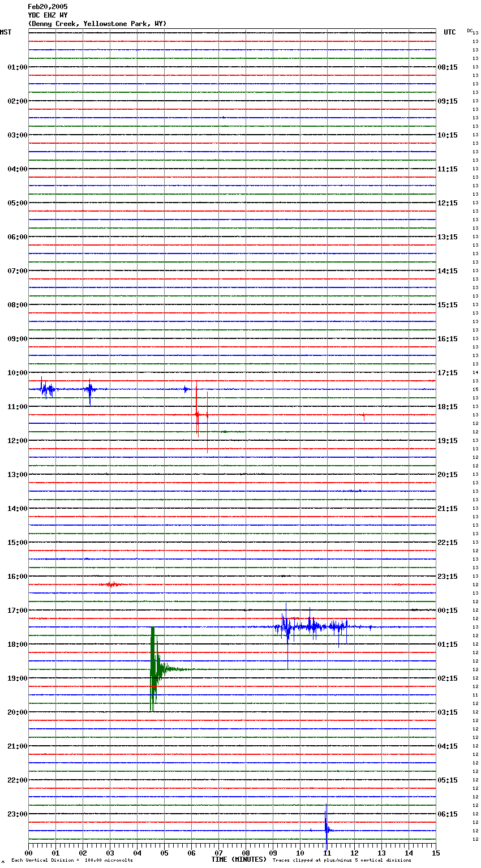Click the 23:15 UTC time label

click(448, 577)
